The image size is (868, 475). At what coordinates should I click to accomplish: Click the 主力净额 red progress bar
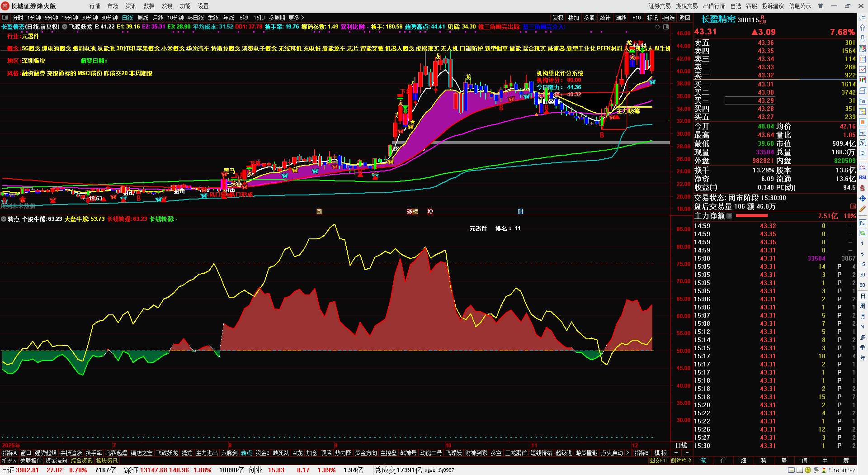[x=752, y=216]
